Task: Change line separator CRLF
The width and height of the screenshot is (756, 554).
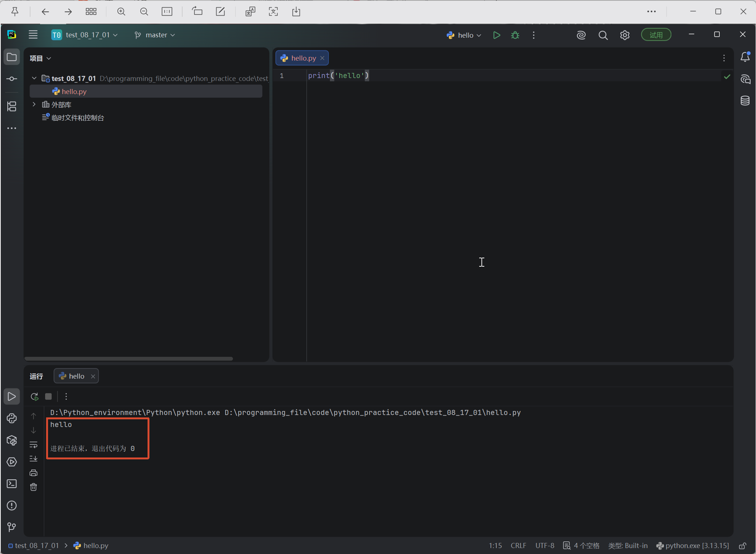Action: [518, 546]
